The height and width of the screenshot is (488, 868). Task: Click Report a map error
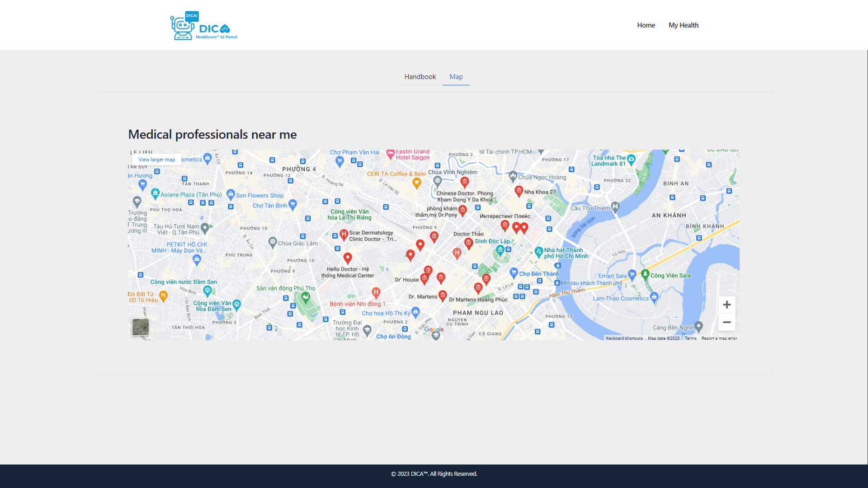point(719,338)
